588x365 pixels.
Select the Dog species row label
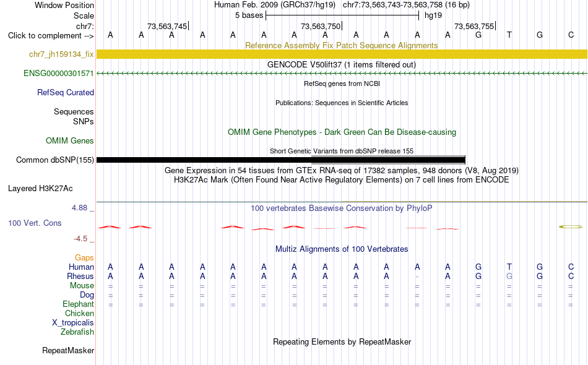(x=87, y=295)
